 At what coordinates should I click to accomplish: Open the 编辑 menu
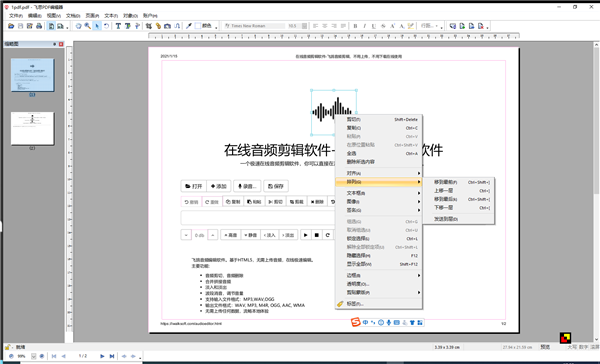tap(35, 15)
